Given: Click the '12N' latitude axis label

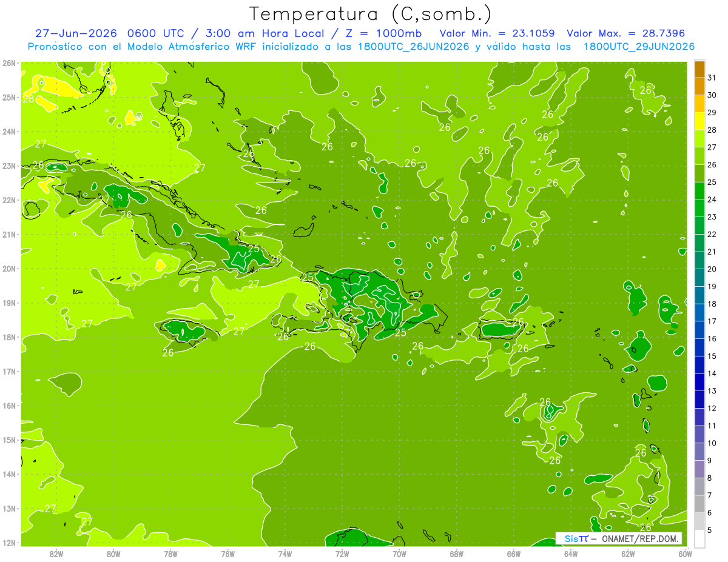Looking at the screenshot, I should coord(9,543).
